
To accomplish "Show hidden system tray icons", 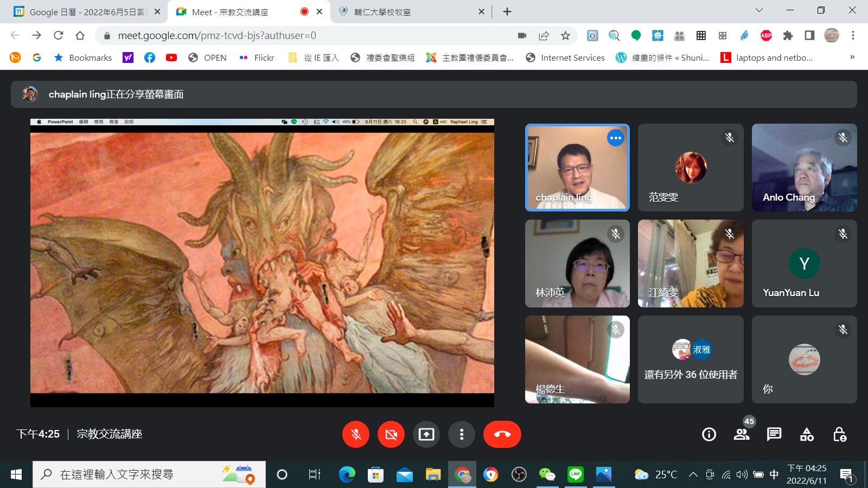I will click(x=693, y=474).
